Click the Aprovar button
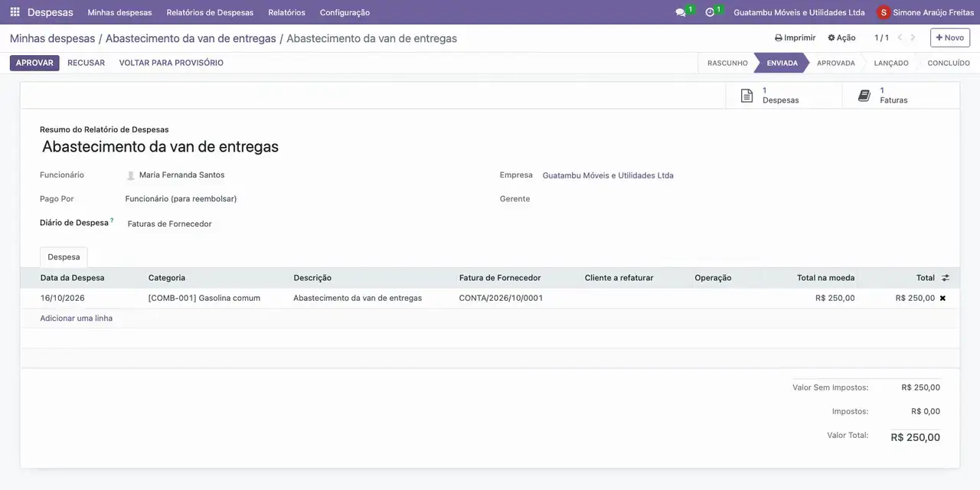Image resolution: width=980 pixels, height=490 pixels. coord(34,63)
